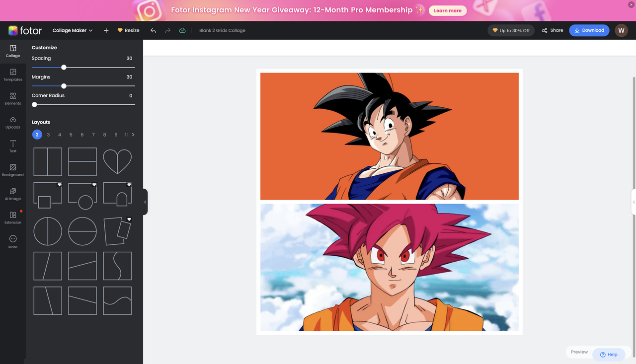Select the layout with inset square
This screenshot has width=636, height=364.
coord(48,196)
